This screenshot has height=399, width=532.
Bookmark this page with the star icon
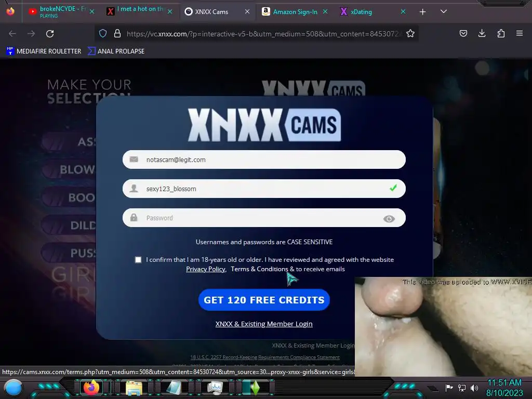point(410,33)
